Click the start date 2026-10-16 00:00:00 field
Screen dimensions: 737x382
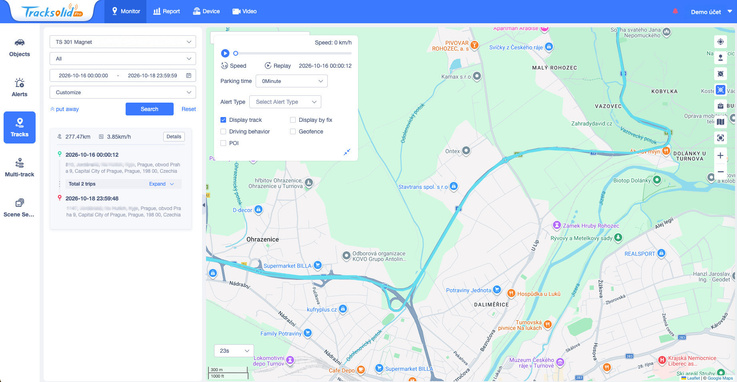(83, 75)
